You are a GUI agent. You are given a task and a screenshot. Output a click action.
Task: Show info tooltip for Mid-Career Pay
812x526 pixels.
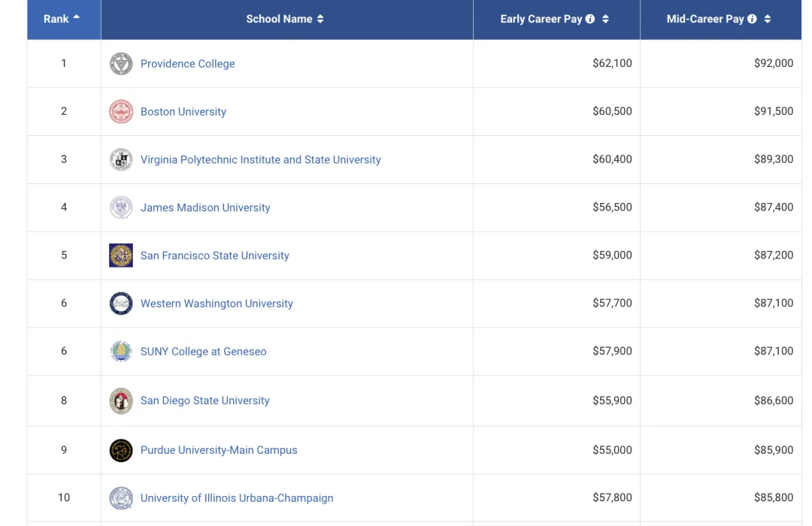point(752,19)
